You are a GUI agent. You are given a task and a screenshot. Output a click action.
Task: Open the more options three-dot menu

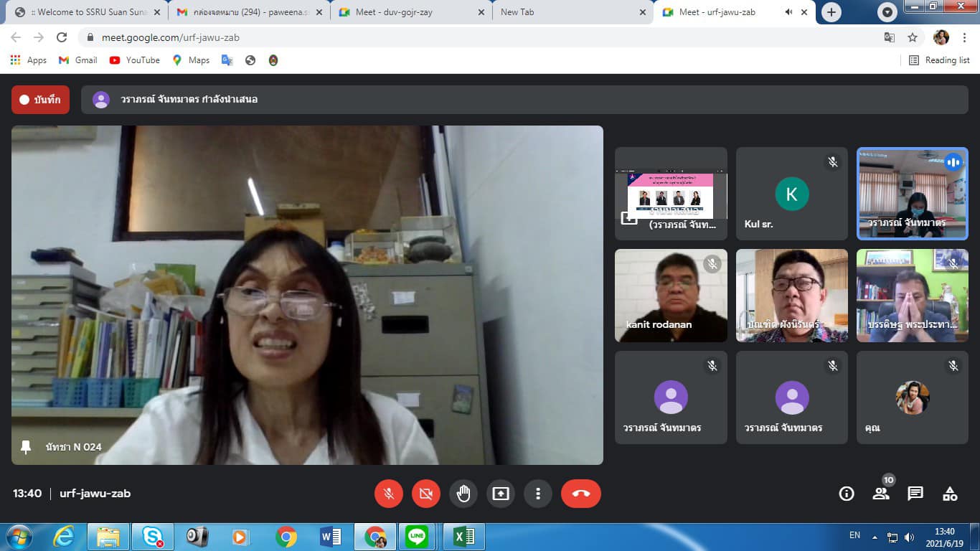point(538,494)
